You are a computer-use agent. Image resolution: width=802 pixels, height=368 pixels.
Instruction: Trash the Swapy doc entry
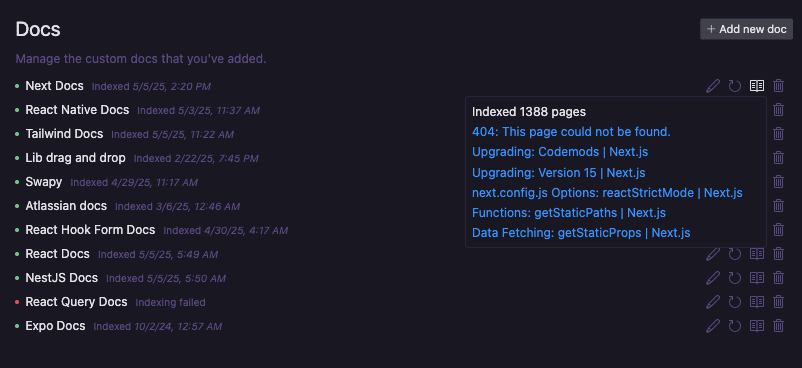point(778,182)
